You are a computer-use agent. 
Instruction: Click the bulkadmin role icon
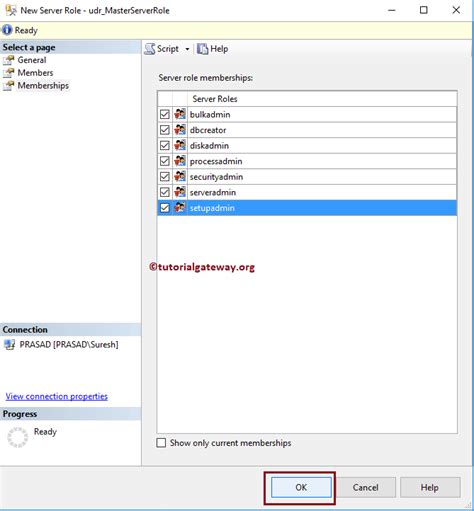(x=180, y=114)
